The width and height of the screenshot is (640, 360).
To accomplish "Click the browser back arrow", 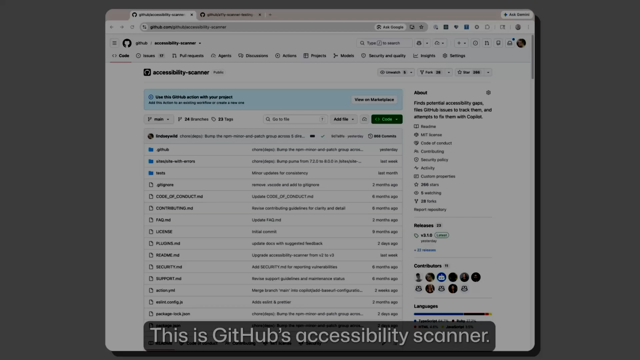I will [x=111, y=27].
